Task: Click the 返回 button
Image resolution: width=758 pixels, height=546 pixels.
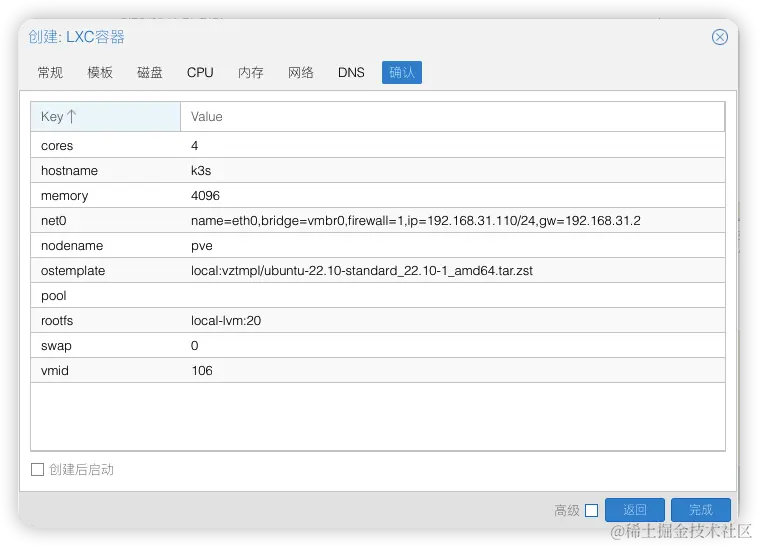Action: point(635,510)
